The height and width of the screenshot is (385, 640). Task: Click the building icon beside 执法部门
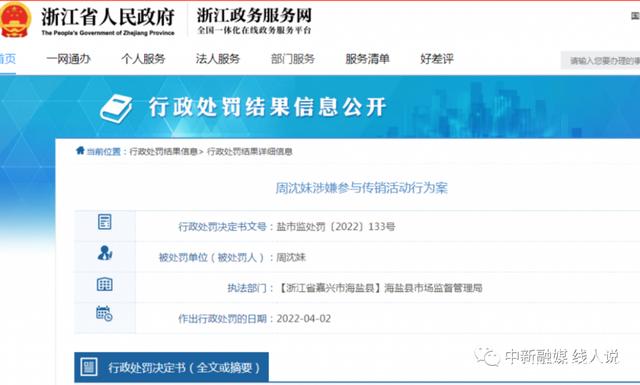pyautogui.click(x=104, y=284)
